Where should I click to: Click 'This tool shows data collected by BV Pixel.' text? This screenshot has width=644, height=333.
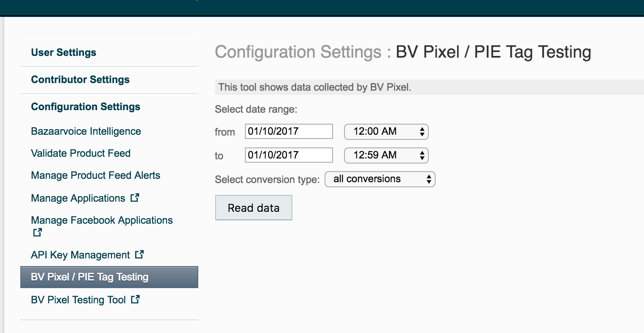(315, 87)
